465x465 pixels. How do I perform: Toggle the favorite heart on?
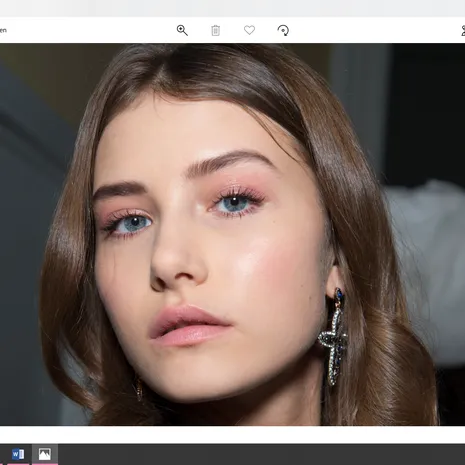249,30
